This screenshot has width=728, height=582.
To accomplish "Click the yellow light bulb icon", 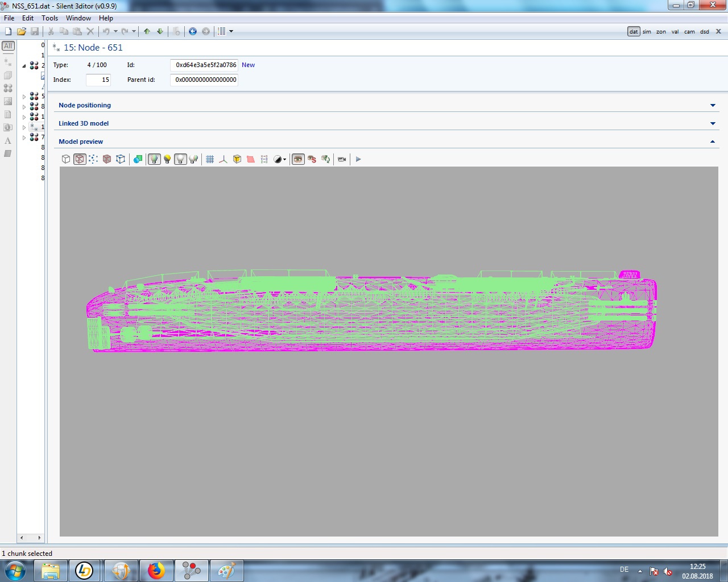I will coord(167,159).
